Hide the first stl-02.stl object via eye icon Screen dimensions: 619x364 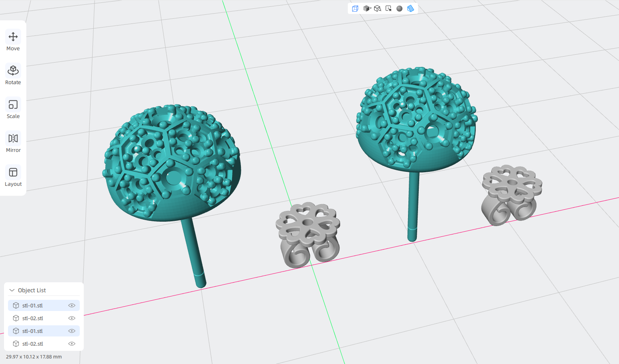click(72, 318)
